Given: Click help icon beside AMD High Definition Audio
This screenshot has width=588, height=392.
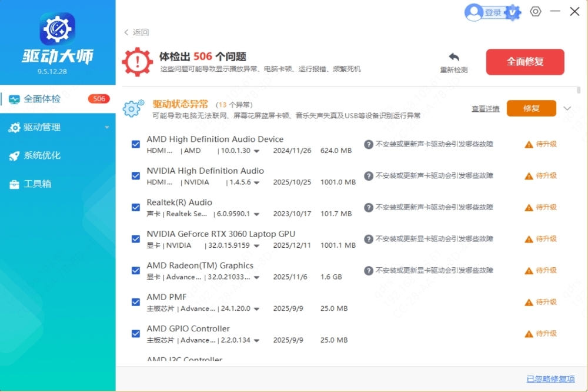Looking at the screenshot, I should pos(369,144).
